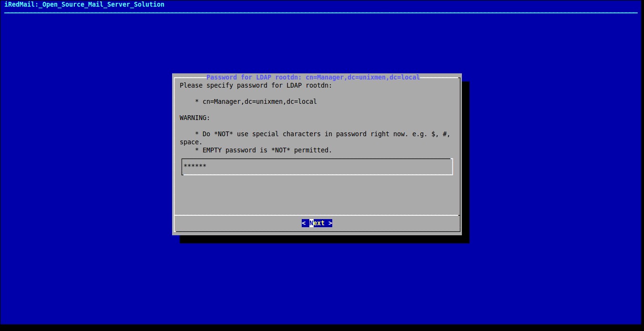Click the '* cn=Manager,dc=unixmen,dc=local' bullet line
The width and height of the screenshot is (644, 331).
(256, 101)
